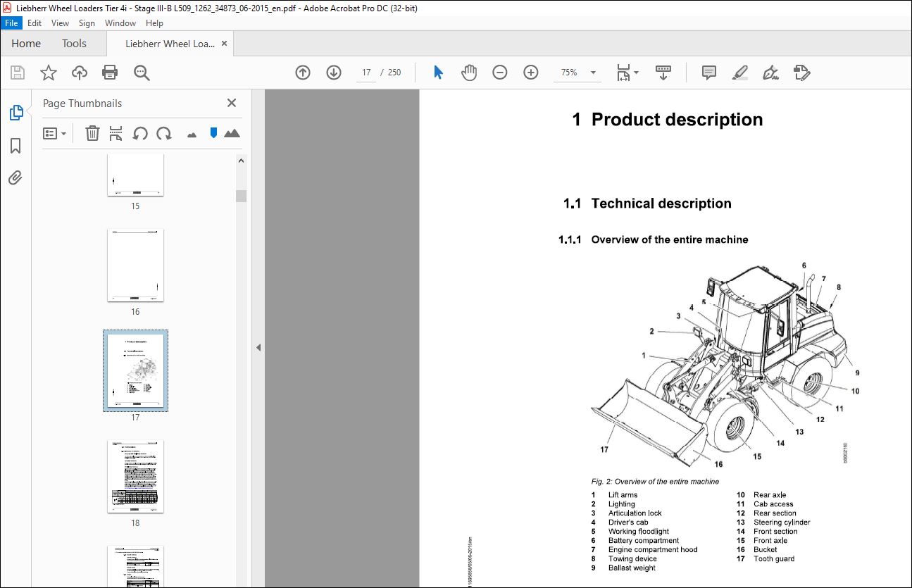Toggle the scrolling mode keyboard icon
Screen dimensions: 912x588
coord(663,73)
